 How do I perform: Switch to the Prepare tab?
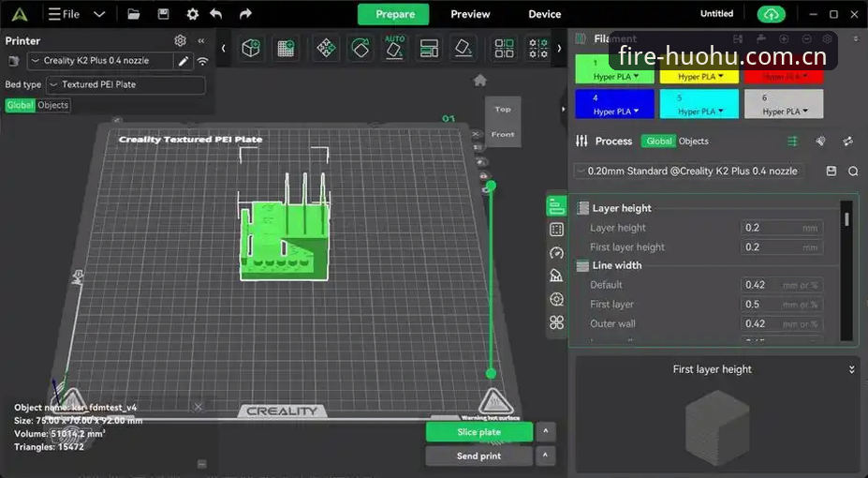393,14
